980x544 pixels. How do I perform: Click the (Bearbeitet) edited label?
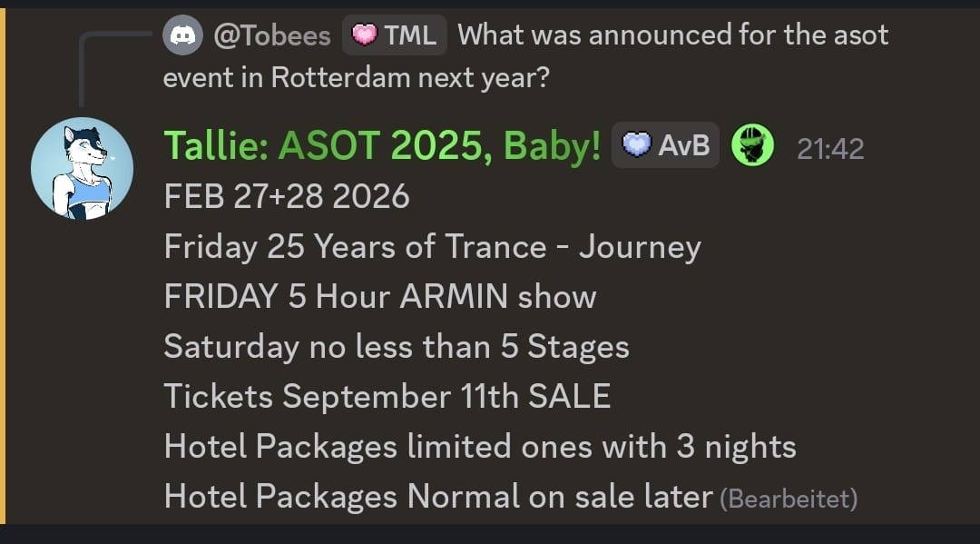tap(789, 498)
